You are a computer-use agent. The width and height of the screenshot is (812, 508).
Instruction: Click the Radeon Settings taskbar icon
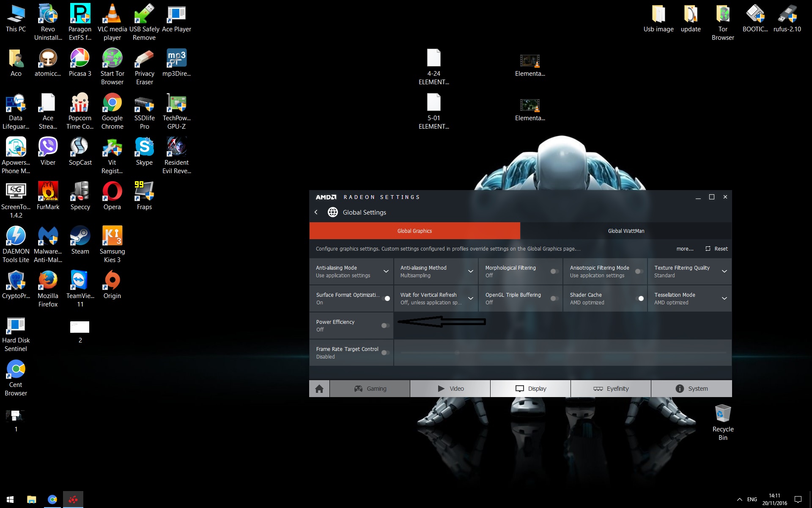coord(73,500)
